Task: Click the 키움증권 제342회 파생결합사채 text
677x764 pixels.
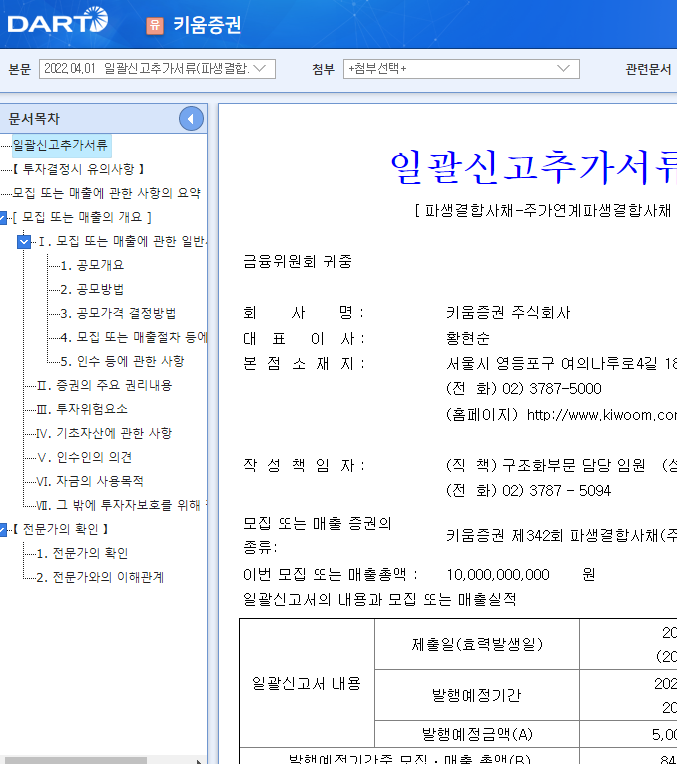Action: (561, 536)
